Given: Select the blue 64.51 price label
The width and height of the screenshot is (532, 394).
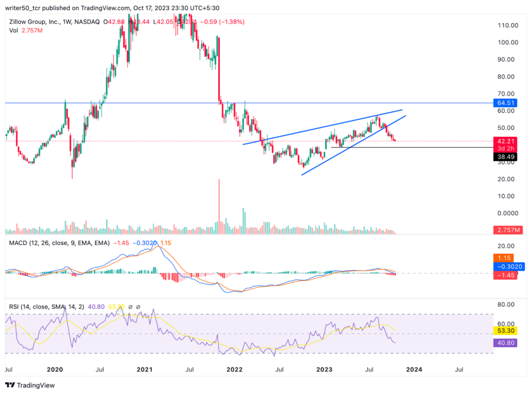Looking at the screenshot, I should coord(505,103).
